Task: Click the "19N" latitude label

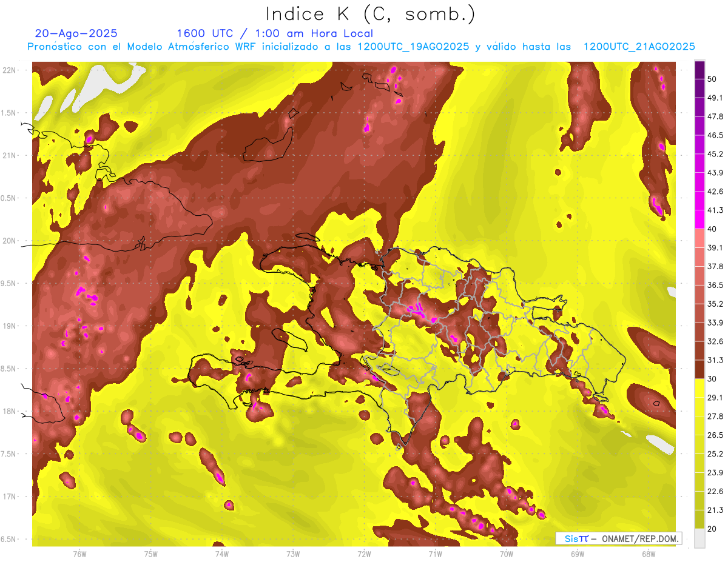Action: coord(9,326)
